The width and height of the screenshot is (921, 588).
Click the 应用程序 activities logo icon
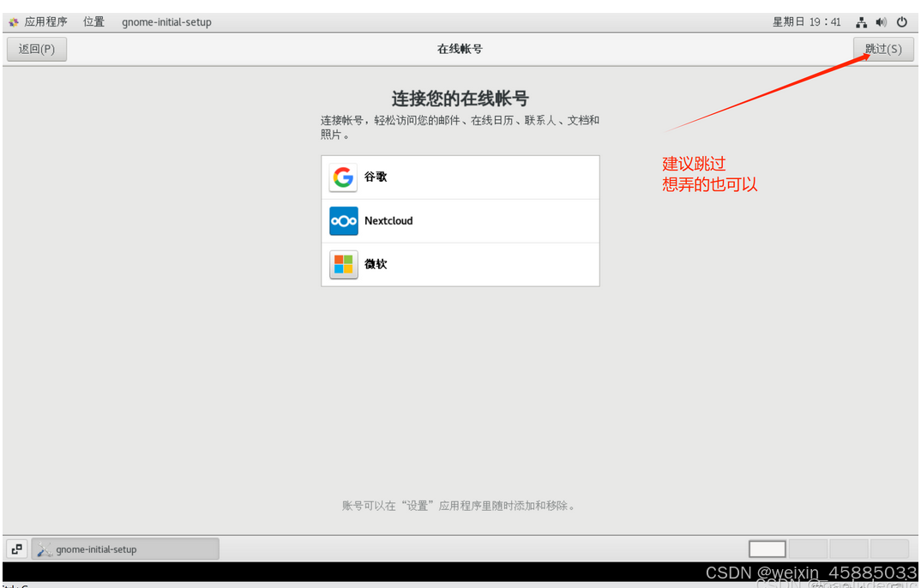[14, 22]
